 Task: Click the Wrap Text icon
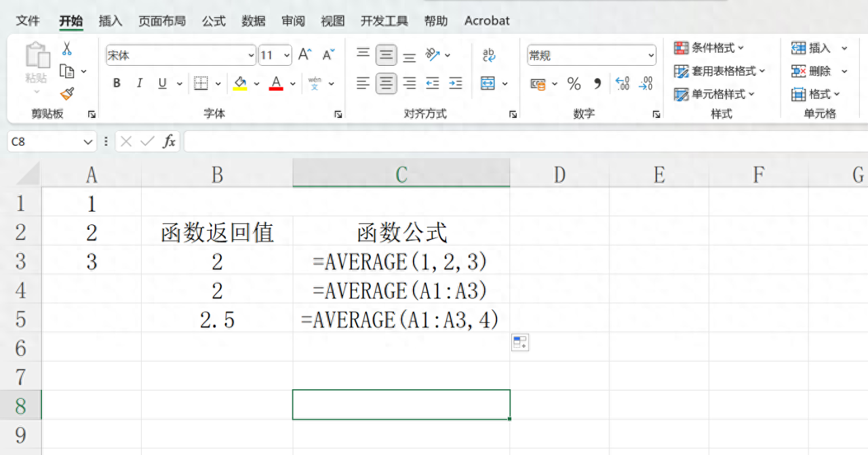(489, 55)
